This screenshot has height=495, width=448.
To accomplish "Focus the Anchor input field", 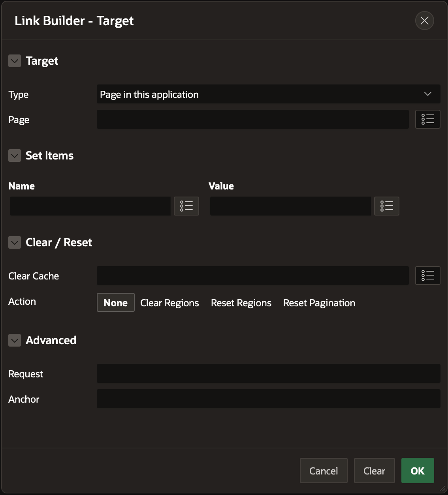I will point(269,399).
